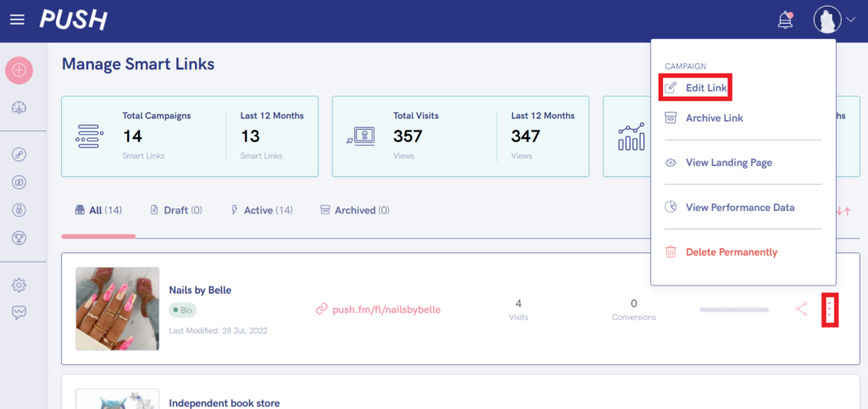Open the settings gear sidebar icon
The image size is (868, 409).
(x=19, y=285)
